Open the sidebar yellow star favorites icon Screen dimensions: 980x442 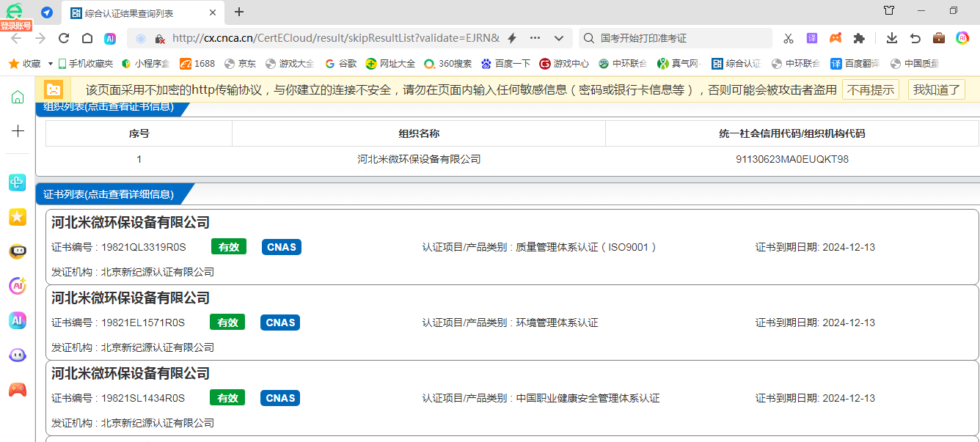[x=18, y=217]
